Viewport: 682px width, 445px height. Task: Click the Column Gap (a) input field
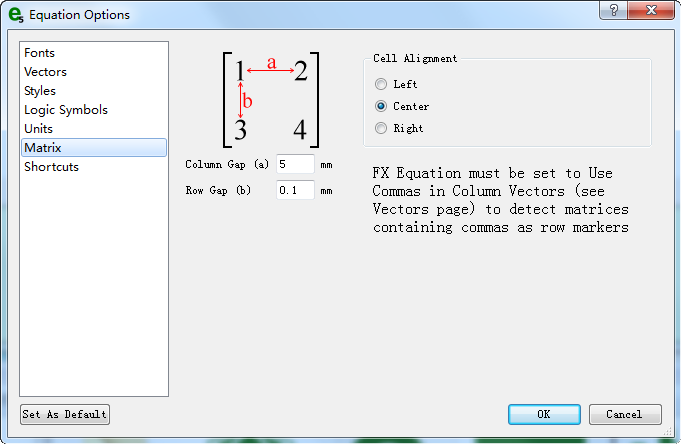(x=295, y=164)
